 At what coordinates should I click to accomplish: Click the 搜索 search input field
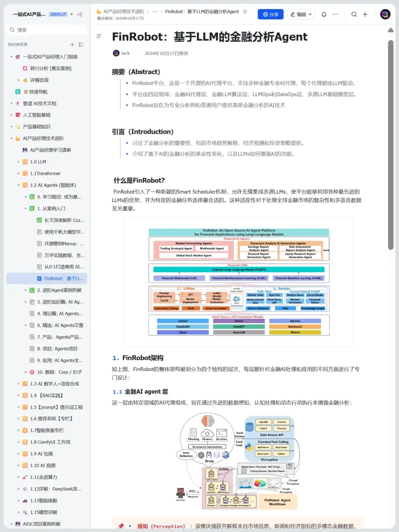point(46,30)
